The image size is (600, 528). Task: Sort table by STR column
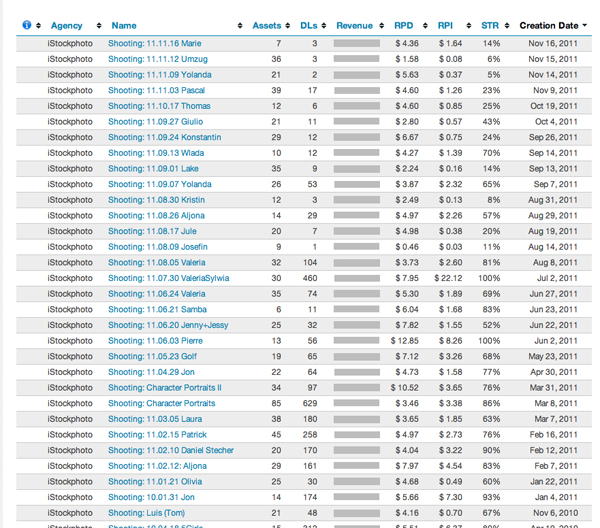tap(490, 26)
